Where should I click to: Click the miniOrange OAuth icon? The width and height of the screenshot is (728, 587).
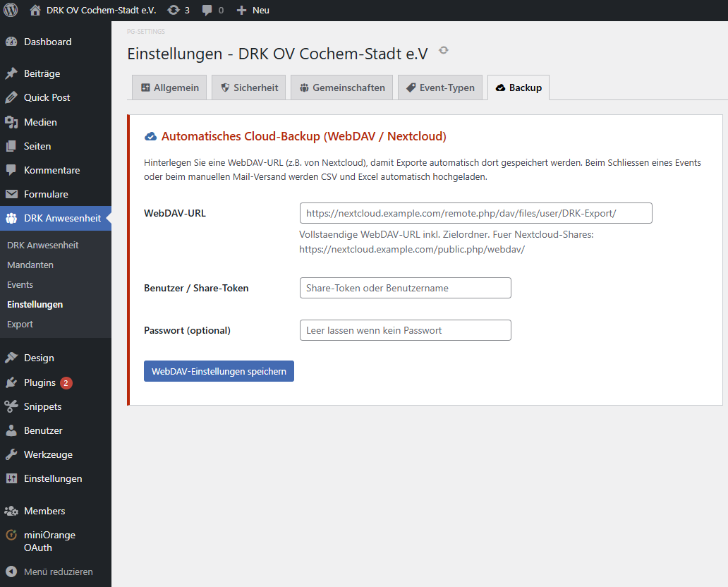[x=11, y=535]
